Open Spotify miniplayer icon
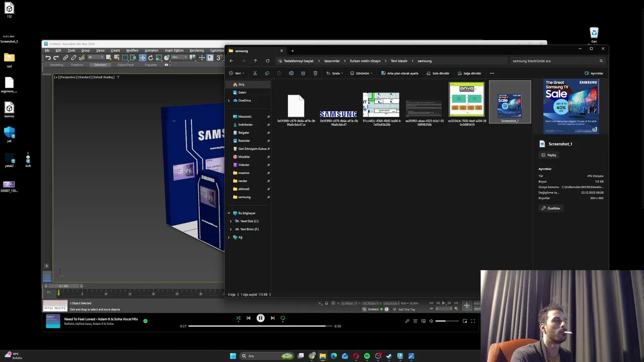 [465, 321]
